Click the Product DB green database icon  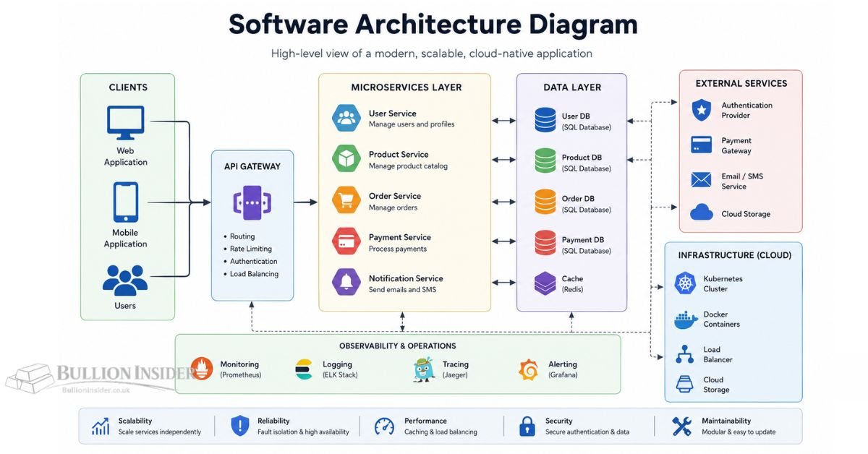[545, 161]
